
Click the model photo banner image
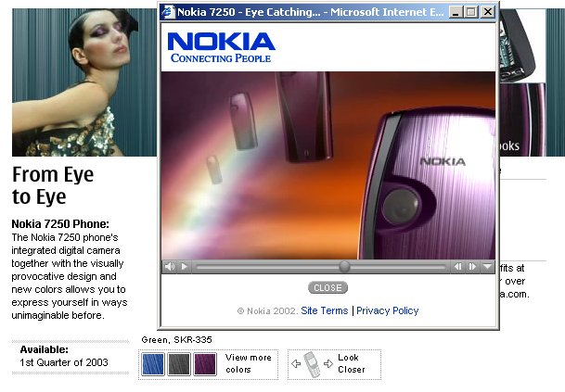tap(84, 82)
